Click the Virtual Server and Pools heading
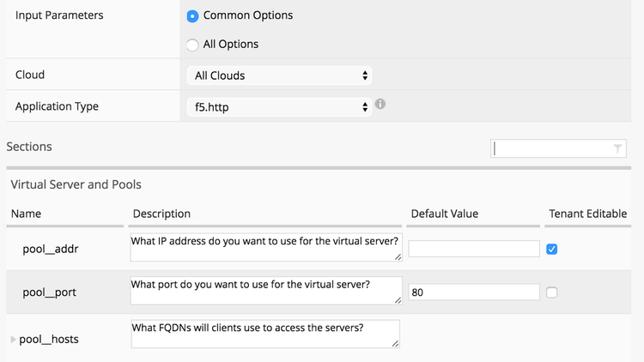Image resolution: width=644 pixels, height=362 pixels. pyautogui.click(x=76, y=184)
